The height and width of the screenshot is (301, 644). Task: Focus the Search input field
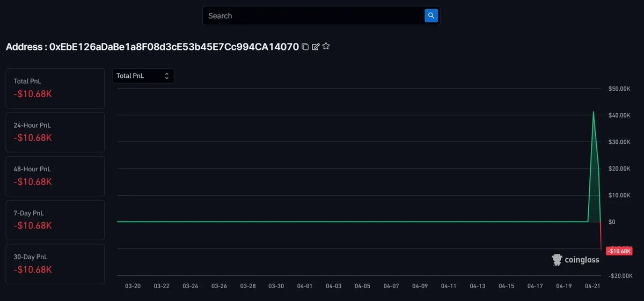314,16
